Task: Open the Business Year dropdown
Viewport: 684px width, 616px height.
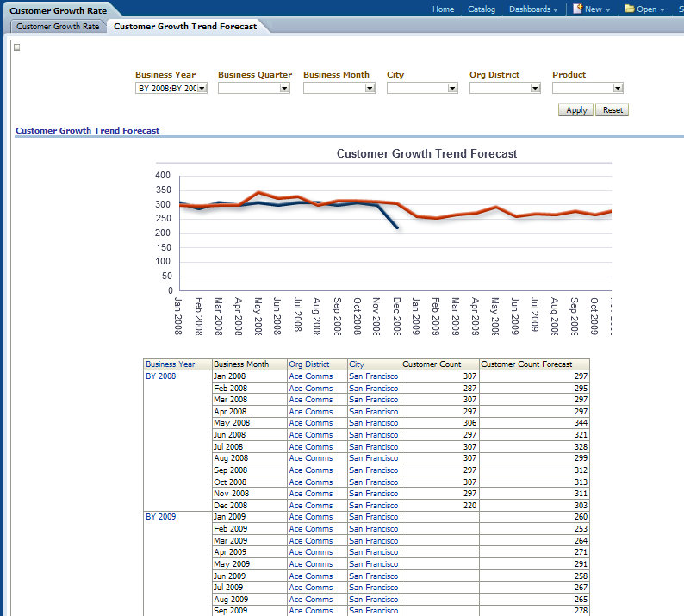Action: [x=202, y=88]
